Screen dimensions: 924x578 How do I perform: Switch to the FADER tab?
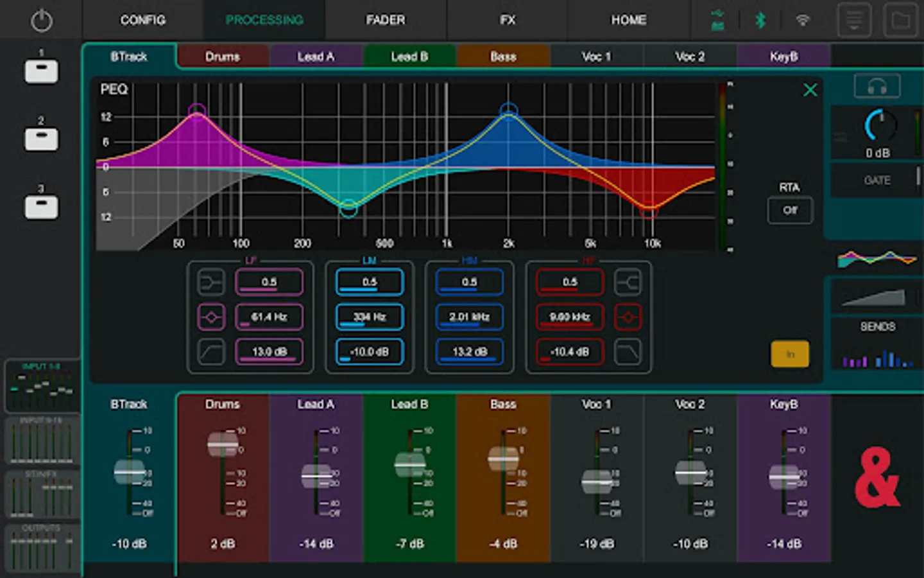click(x=386, y=21)
